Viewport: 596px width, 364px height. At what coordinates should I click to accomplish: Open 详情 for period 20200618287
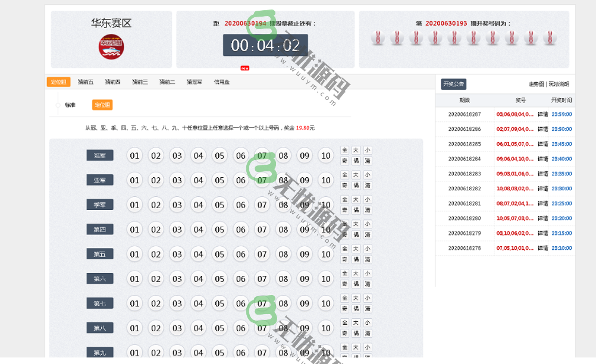542,114
